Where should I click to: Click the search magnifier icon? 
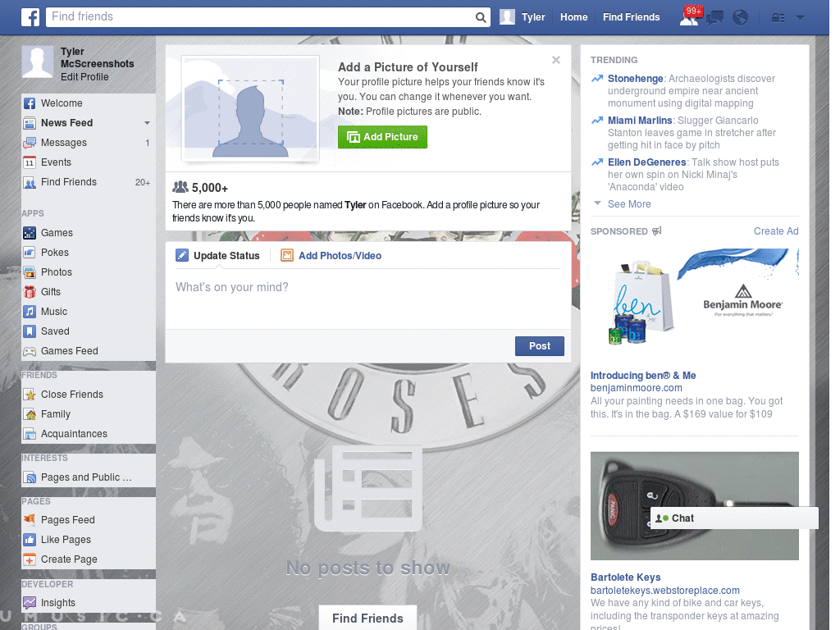coord(481,17)
